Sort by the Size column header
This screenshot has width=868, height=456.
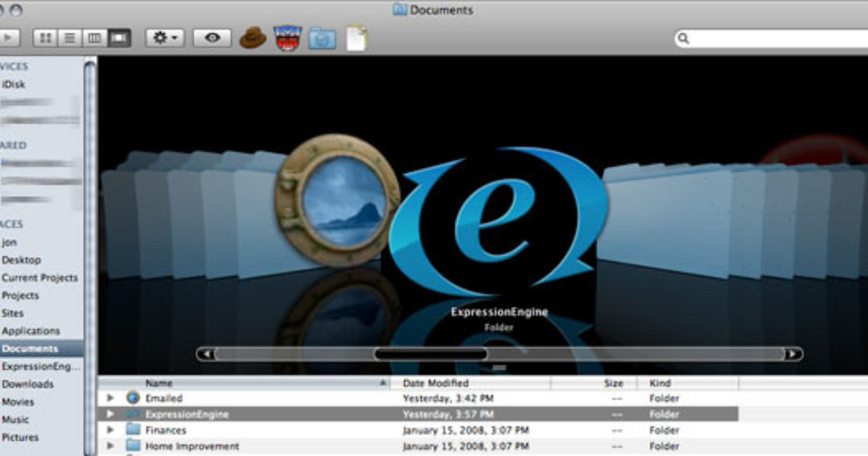click(594, 383)
